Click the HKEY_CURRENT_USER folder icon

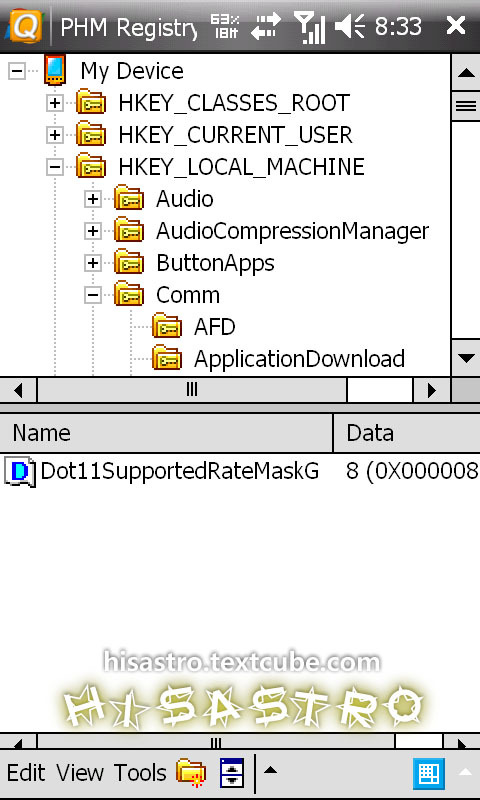(91, 135)
